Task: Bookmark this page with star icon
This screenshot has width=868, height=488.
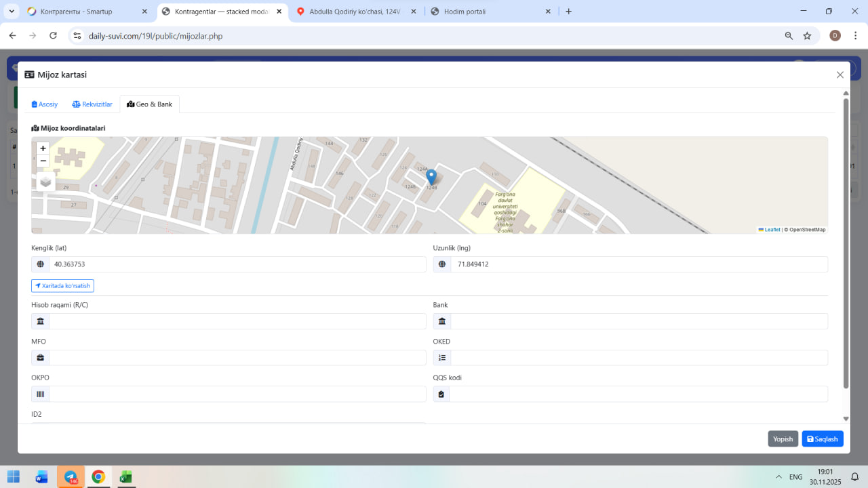Action: click(x=807, y=36)
